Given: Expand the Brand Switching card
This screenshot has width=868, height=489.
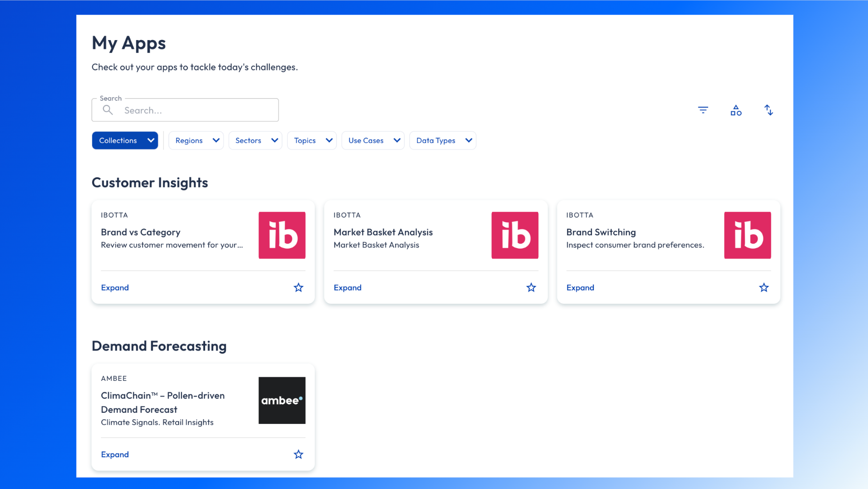Looking at the screenshot, I should pos(580,288).
